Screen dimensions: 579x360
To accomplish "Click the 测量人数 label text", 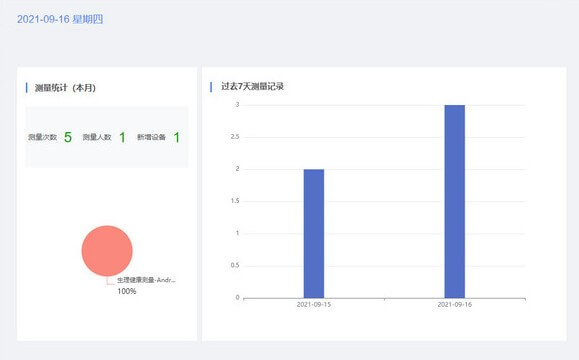I will (97, 137).
